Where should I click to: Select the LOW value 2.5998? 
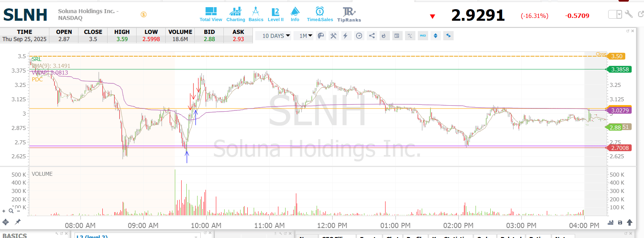(x=151, y=39)
